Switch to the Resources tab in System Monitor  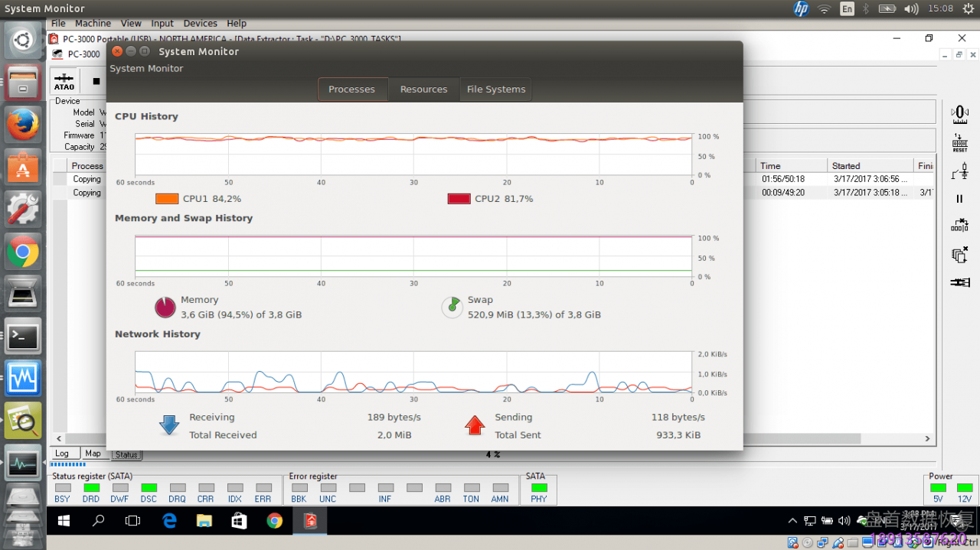pyautogui.click(x=423, y=89)
